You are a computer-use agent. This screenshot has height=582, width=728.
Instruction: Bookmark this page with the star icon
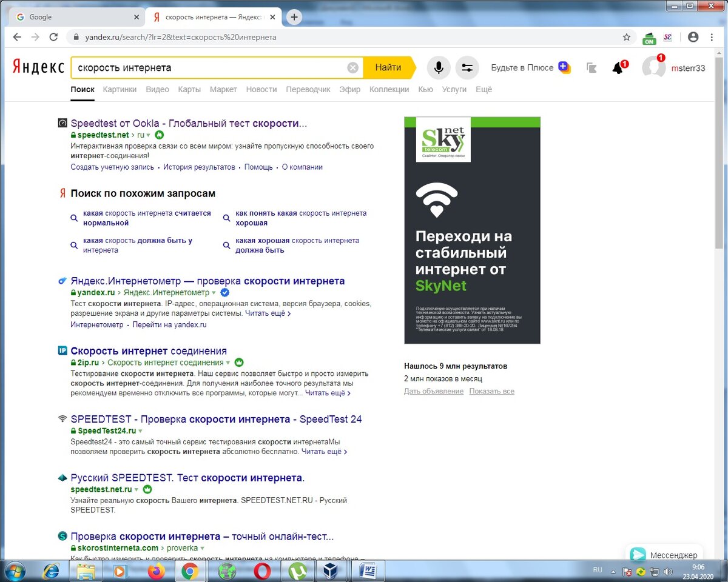pyautogui.click(x=627, y=37)
